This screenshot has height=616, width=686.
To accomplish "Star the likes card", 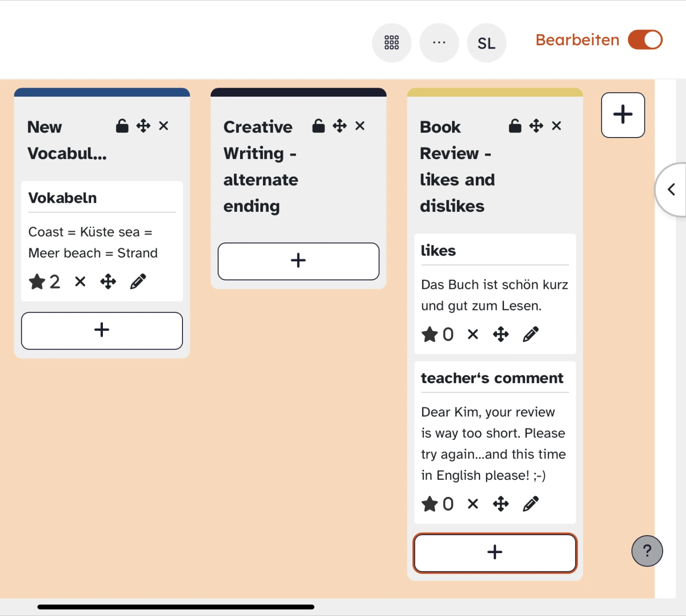I will tap(430, 335).
